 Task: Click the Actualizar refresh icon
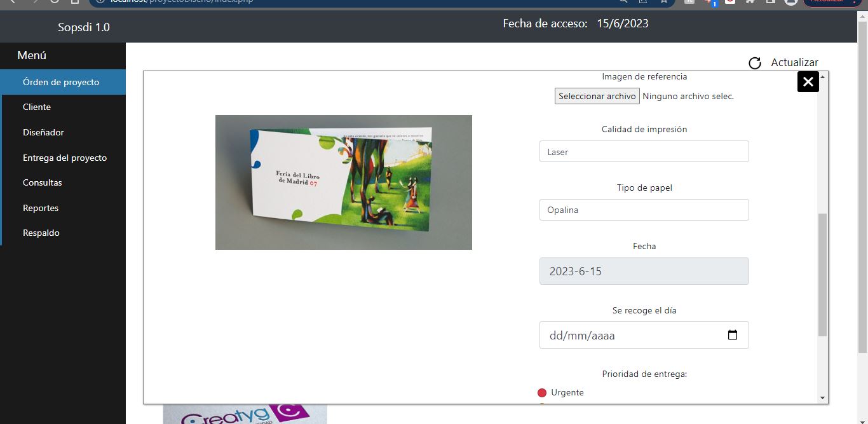click(755, 63)
